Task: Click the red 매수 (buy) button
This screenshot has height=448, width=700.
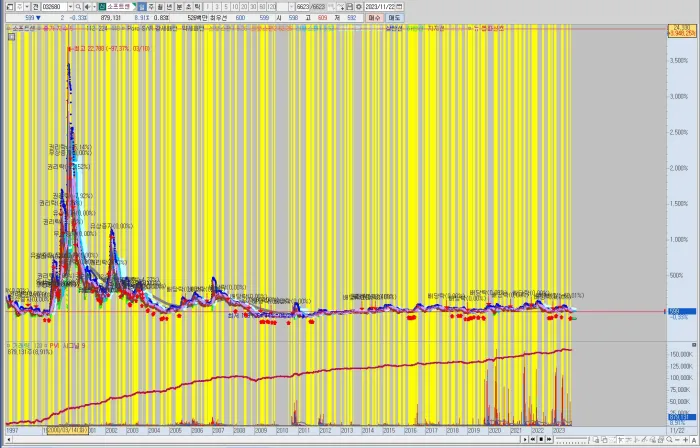Action: [x=374, y=18]
